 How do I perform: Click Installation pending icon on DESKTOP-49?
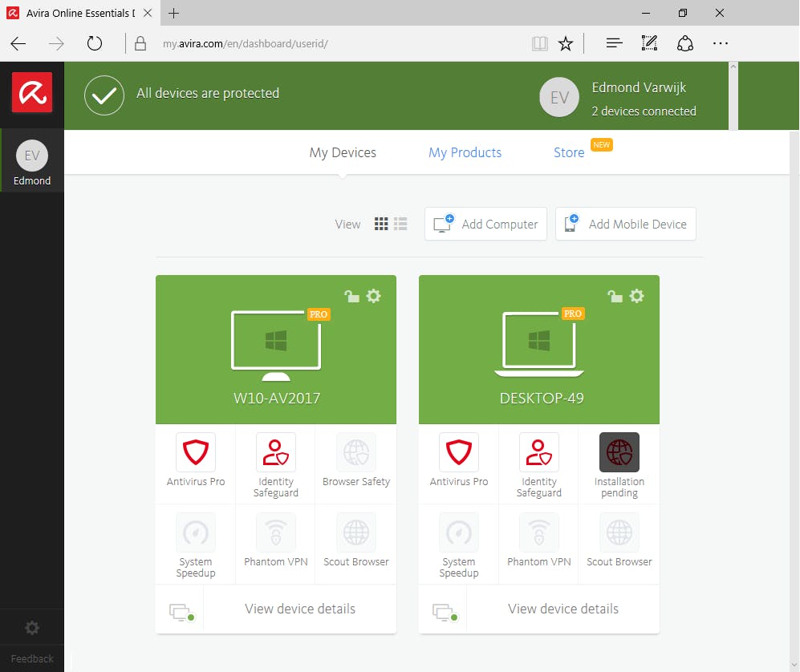click(x=619, y=452)
